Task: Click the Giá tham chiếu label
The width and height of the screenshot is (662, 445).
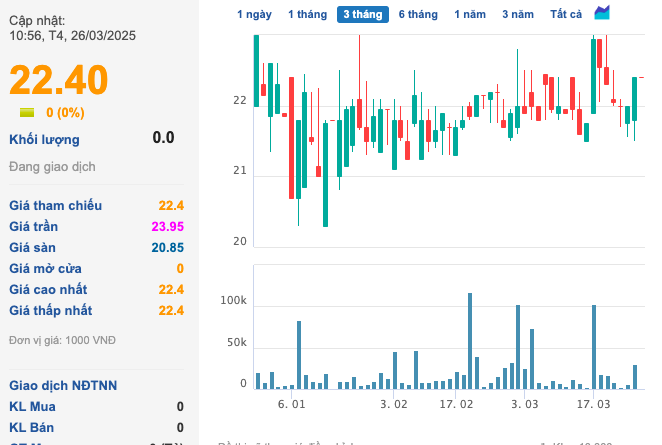Action: [56, 205]
